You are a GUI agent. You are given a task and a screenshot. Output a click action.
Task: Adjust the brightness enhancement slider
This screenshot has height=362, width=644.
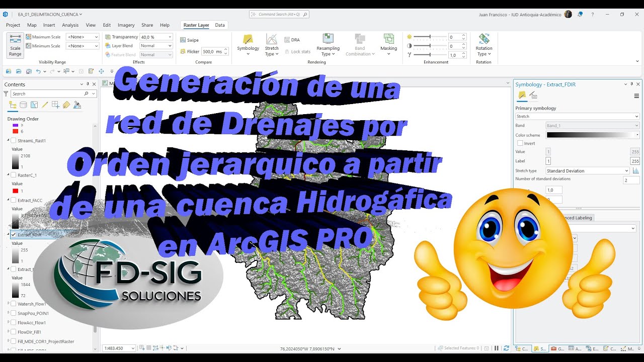(x=429, y=37)
